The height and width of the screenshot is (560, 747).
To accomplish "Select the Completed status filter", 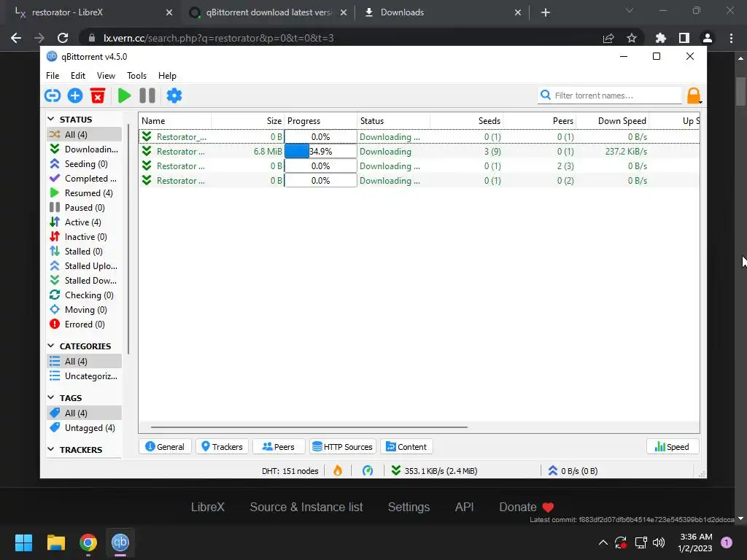I will pyautogui.click(x=85, y=179).
